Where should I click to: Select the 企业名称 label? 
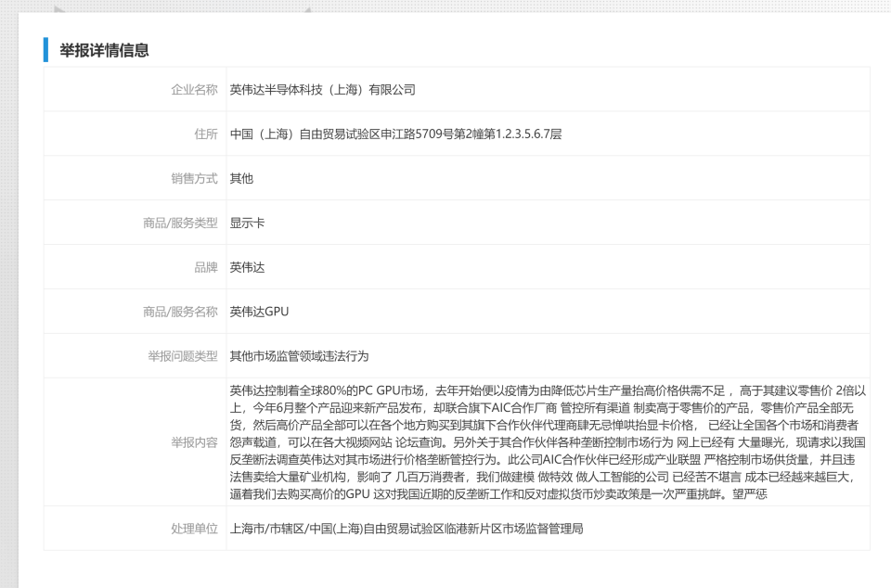pyautogui.click(x=194, y=90)
